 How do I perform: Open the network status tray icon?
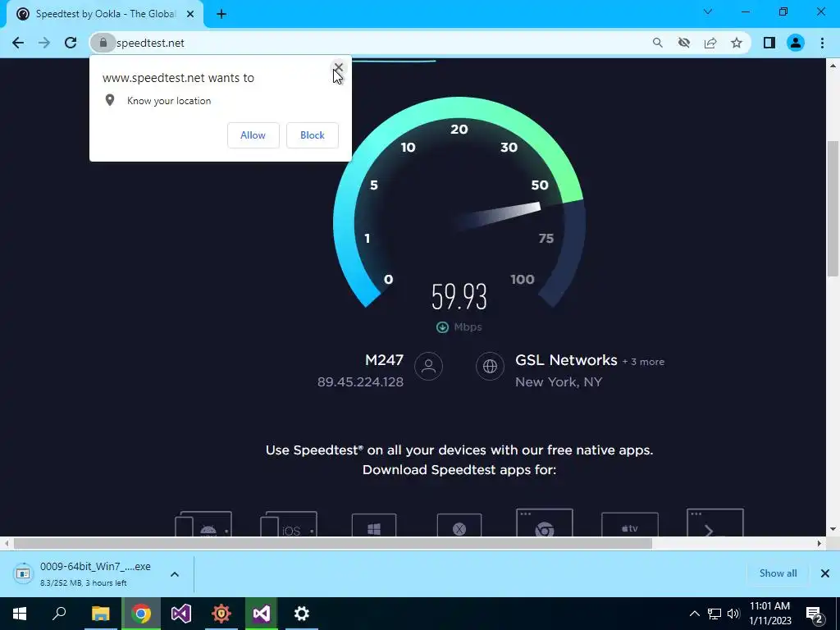click(x=714, y=614)
